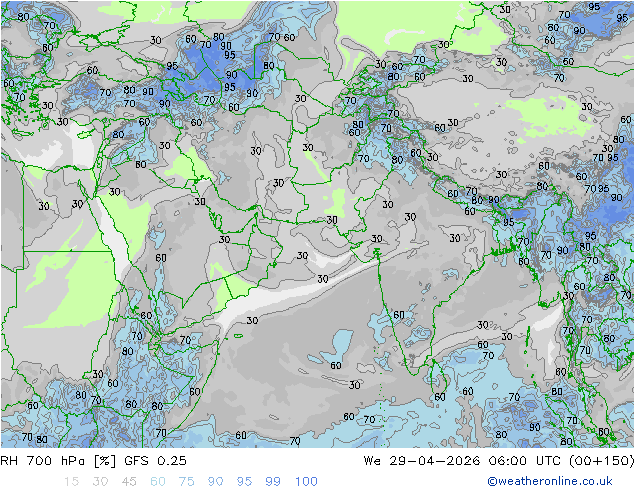
Task: Choose the legend value 99
Action: coord(273,481)
